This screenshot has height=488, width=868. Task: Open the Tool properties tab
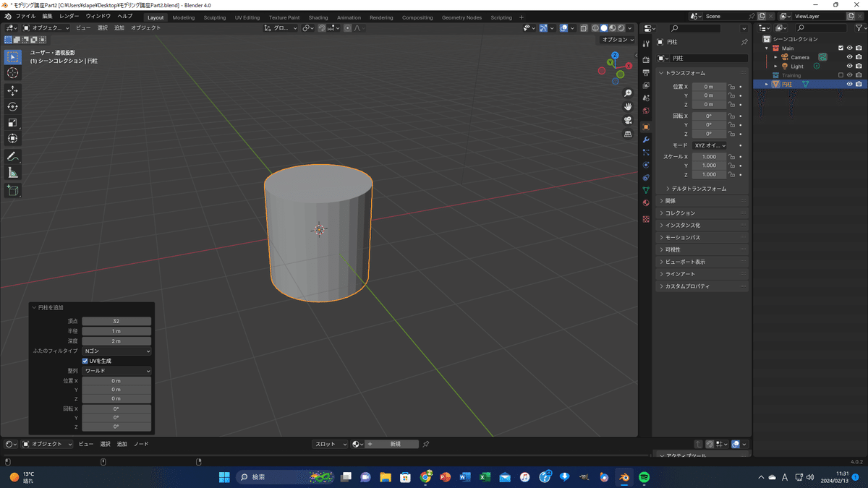click(x=646, y=44)
